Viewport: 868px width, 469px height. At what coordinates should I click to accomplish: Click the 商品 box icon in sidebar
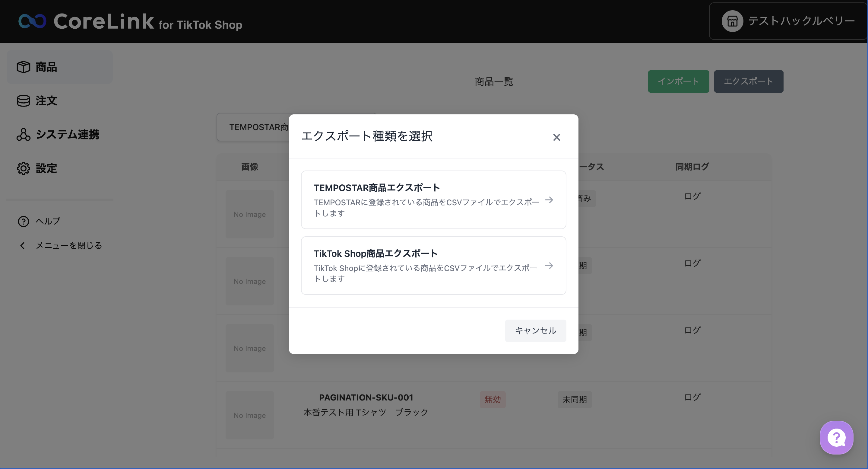tap(23, 67)
